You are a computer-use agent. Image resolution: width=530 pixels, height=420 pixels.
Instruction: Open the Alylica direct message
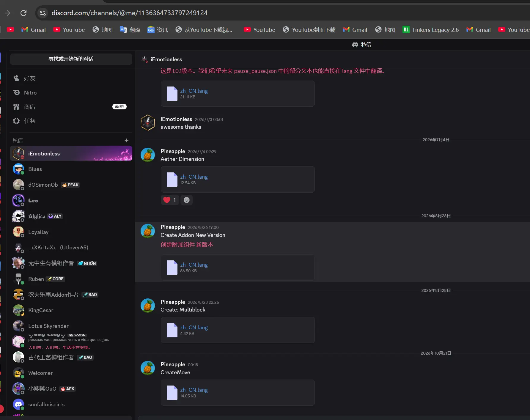tap(71, 216)
